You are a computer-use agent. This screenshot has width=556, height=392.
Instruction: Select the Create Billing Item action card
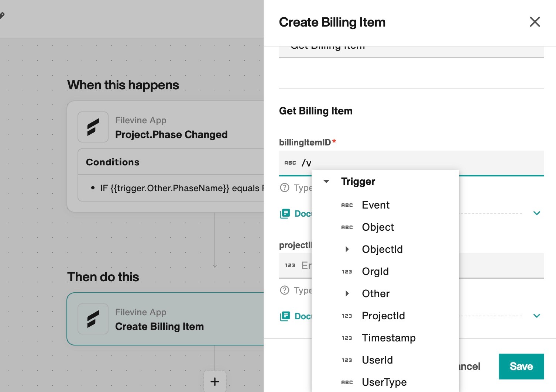[165, 319]
